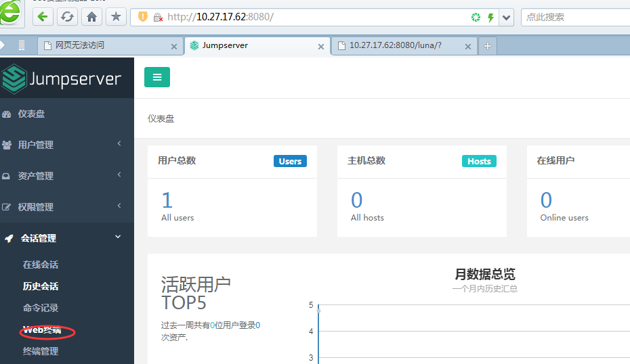Click the green compatibility mode icon
Image resolution: width=630 pixels, height=364 pixels.
tap(476, 18)
